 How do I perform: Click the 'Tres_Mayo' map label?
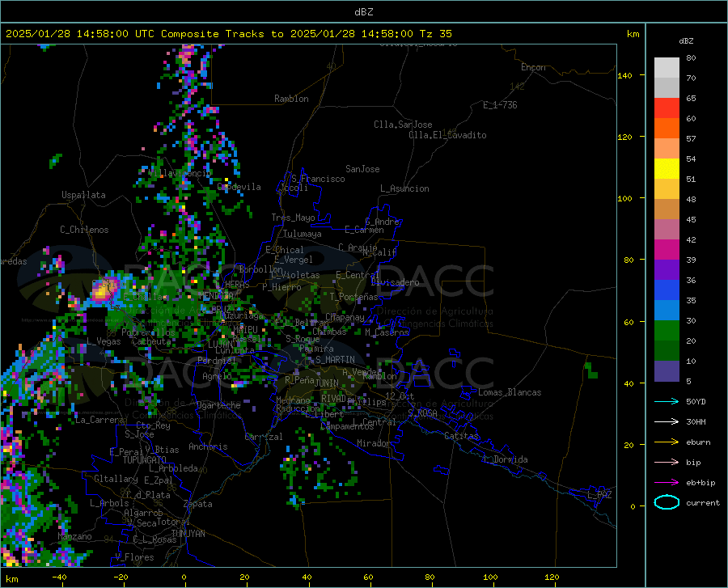(293, 218)
